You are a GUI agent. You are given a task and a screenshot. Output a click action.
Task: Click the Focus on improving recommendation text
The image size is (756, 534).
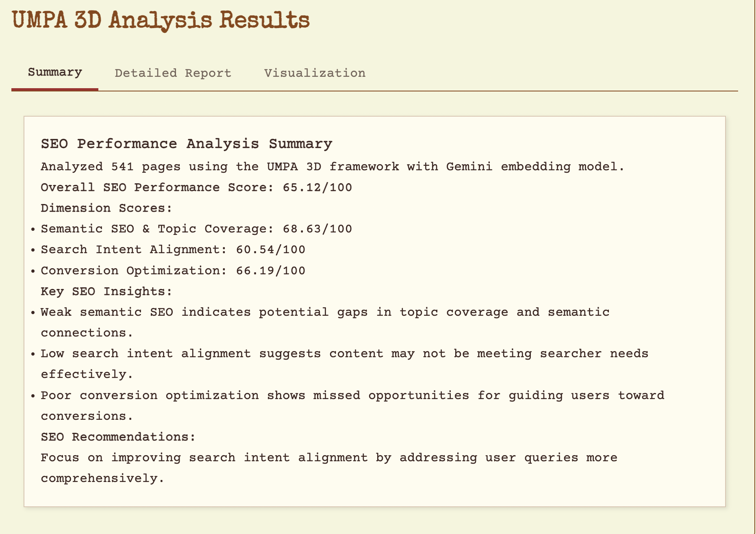click(329, 458)
